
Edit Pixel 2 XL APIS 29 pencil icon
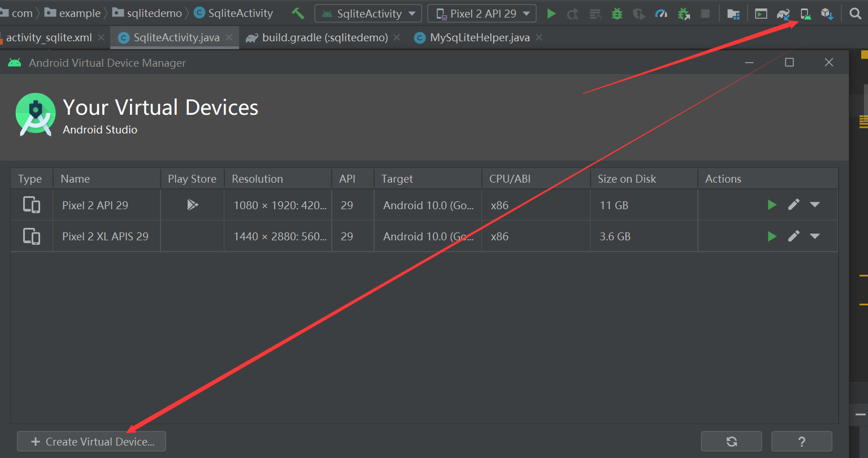click(794, 236)
